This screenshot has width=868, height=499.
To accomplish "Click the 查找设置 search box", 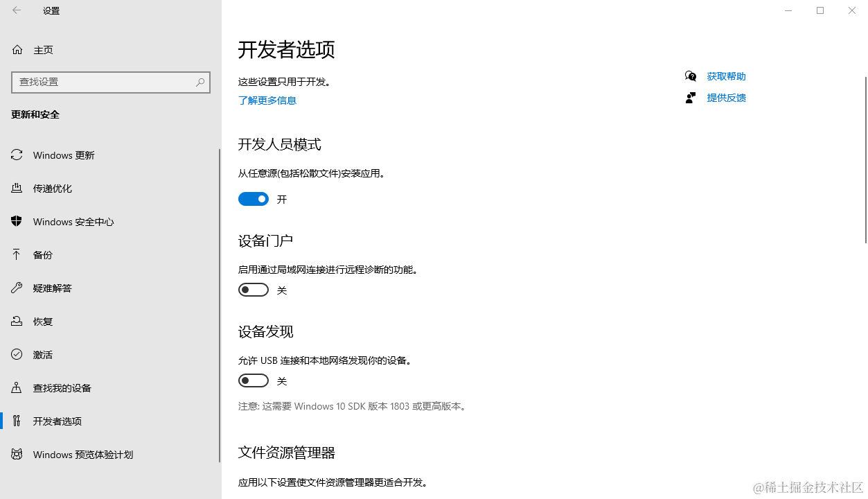I will pyautogui.click(x=111, y=82).
